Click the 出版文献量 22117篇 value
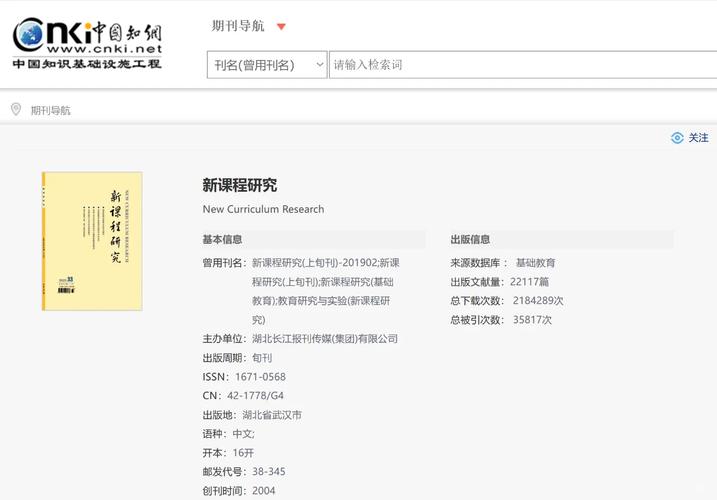The image size is (717, 500). tap(530, 282)
